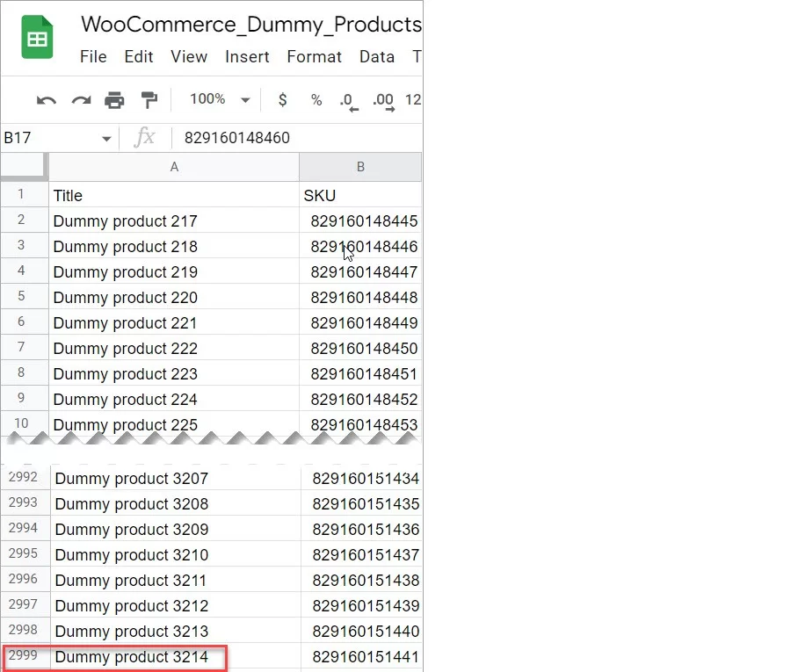Apply percent format icon
This screenshot has height=672, width=791.
316,100
